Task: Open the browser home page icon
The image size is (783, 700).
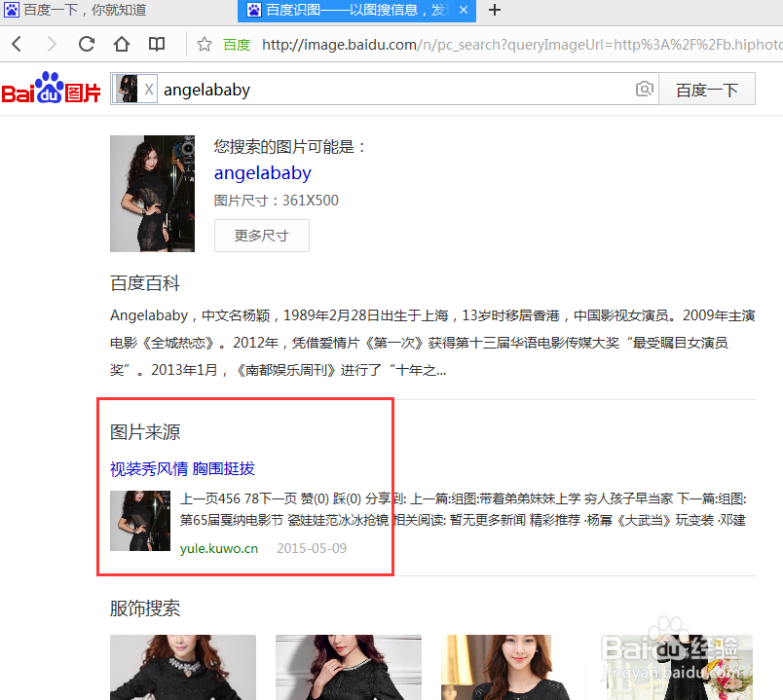Action: [122, 44]
